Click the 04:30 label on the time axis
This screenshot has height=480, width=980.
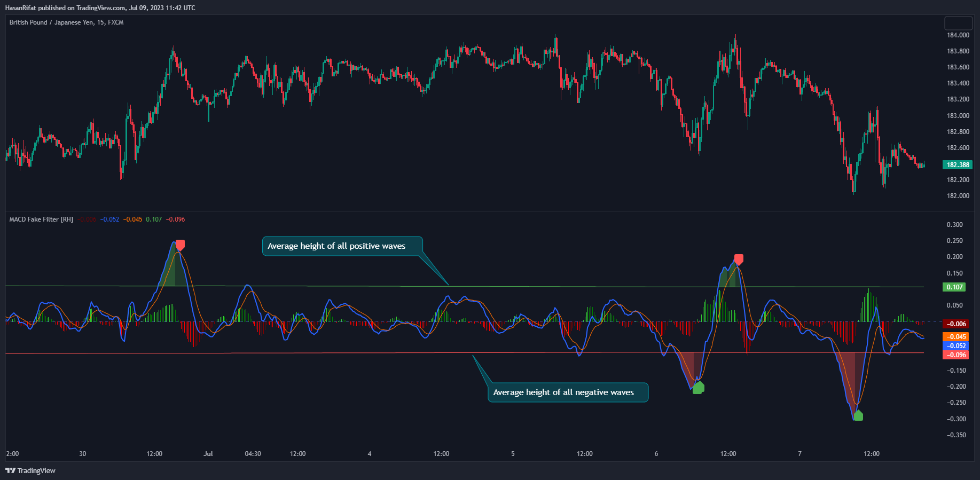tap(253, 454)
